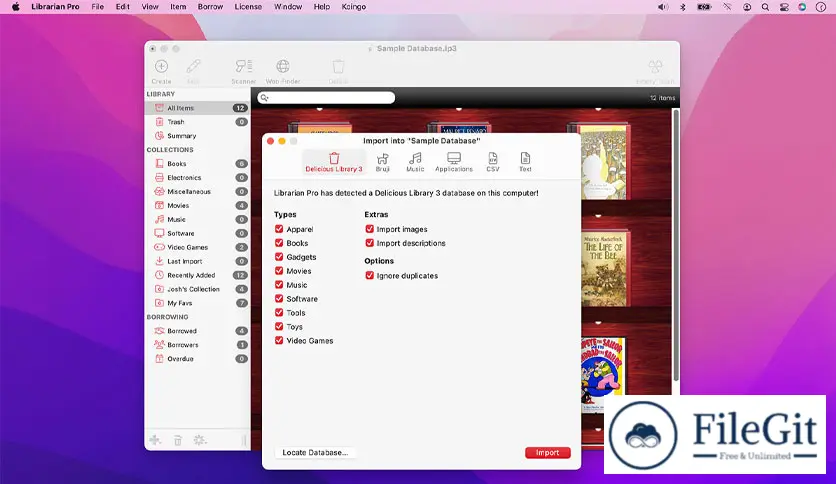The height and width of the screenshot is (484, 836).
Task: Click the Bluetooth icon in menu bar
Action: [682, 7]
